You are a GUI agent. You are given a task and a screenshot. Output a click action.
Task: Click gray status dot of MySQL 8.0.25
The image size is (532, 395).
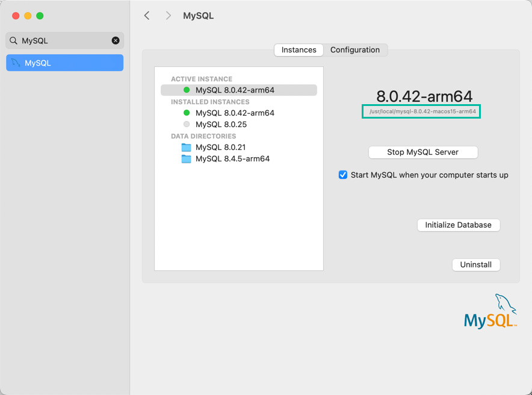[x=187, y=125]
